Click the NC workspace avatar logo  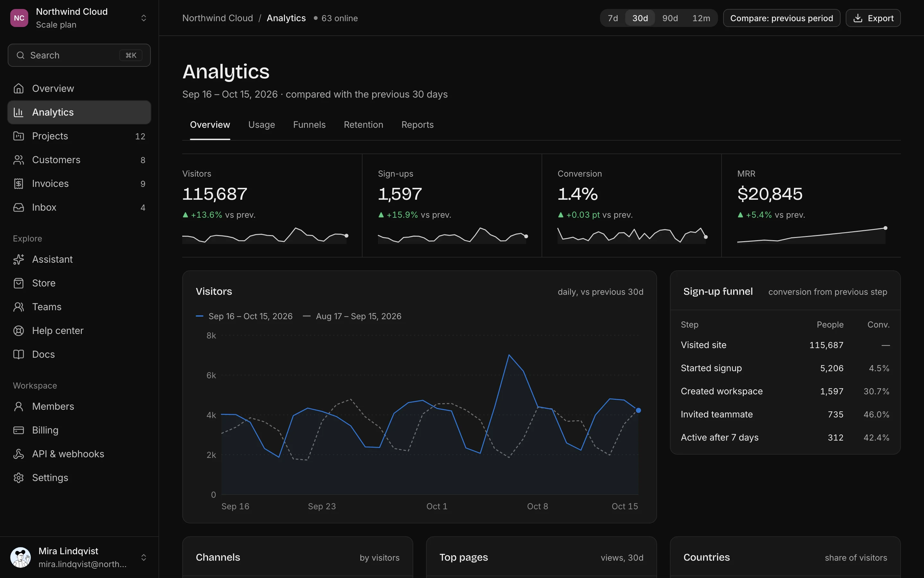[x=19, y=18]
